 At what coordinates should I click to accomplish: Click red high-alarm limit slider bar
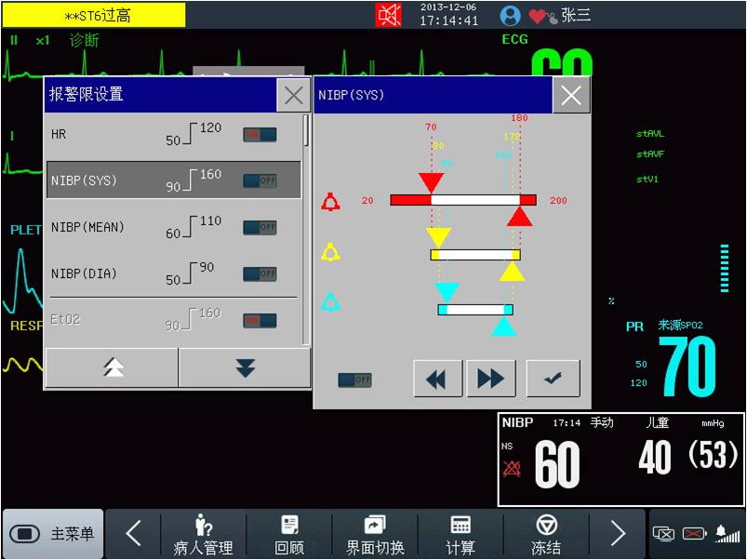tap(463, 200)
